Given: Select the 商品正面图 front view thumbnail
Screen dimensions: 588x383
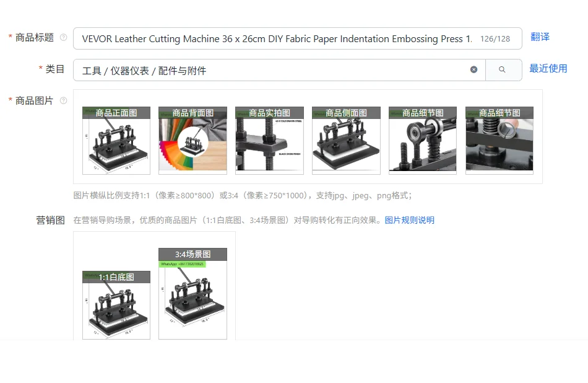Looking at the screenshot, I should click(x=116, y=139).
